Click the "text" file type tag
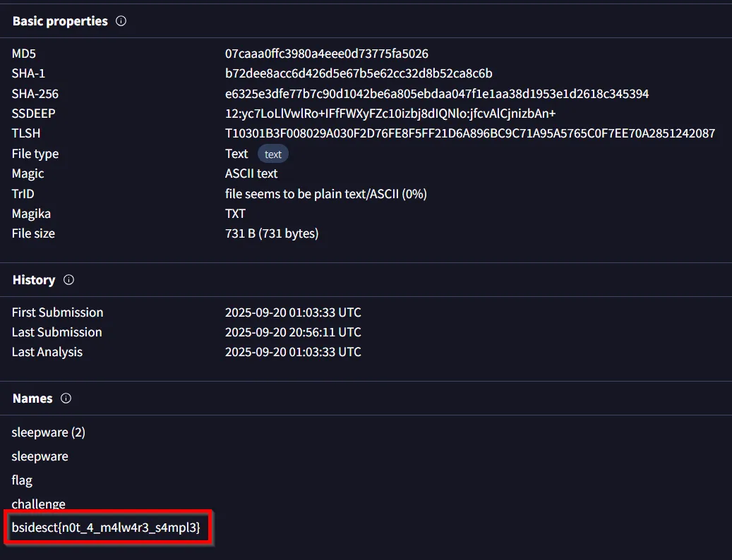732x560 pixels. tap(272, 154)
